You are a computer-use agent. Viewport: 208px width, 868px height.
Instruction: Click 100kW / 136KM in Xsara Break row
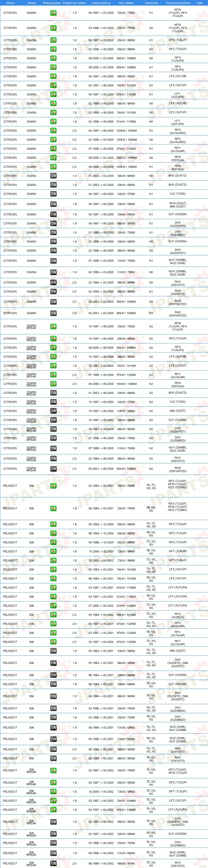click(126, 384)
